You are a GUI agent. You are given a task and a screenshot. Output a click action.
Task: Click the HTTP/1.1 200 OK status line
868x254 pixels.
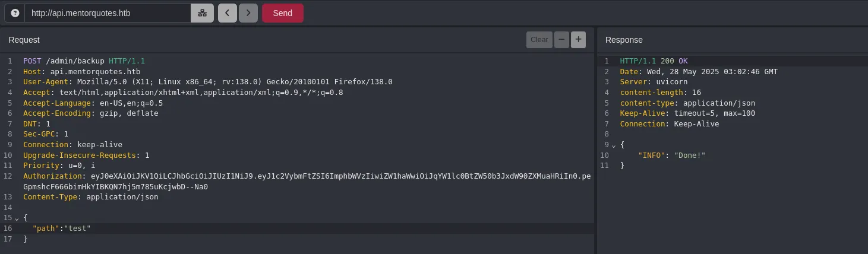coord(654,61)
